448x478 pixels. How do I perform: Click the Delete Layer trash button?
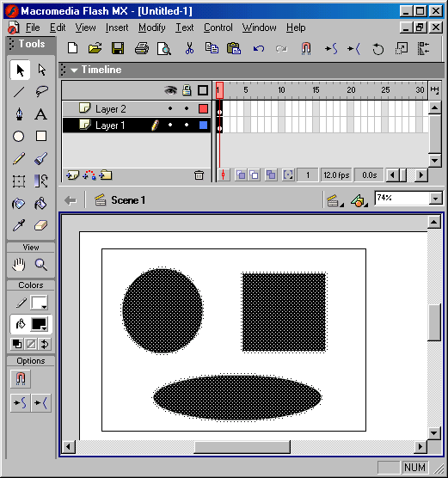pyautogui.click(x=199, y=175)
